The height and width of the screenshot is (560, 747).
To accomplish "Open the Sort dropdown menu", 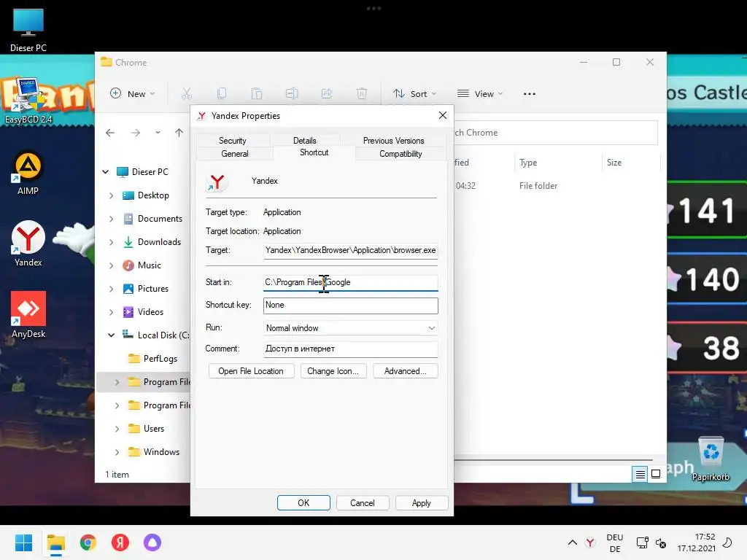I will point(414,94).
